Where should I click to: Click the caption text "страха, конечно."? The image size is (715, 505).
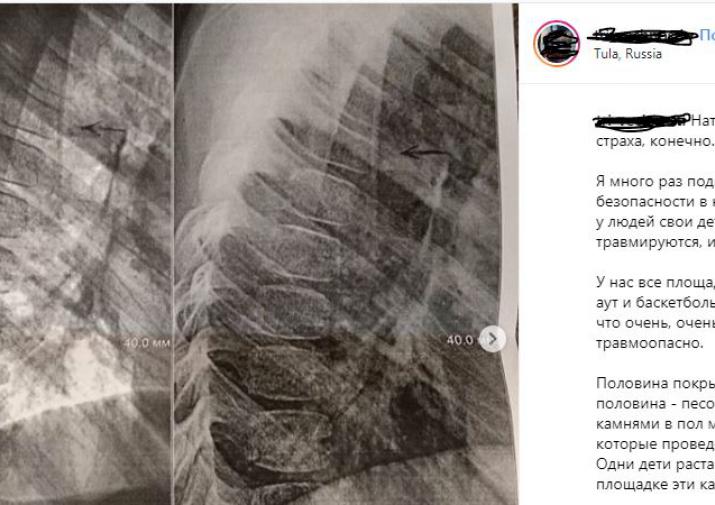coord(655,141)
